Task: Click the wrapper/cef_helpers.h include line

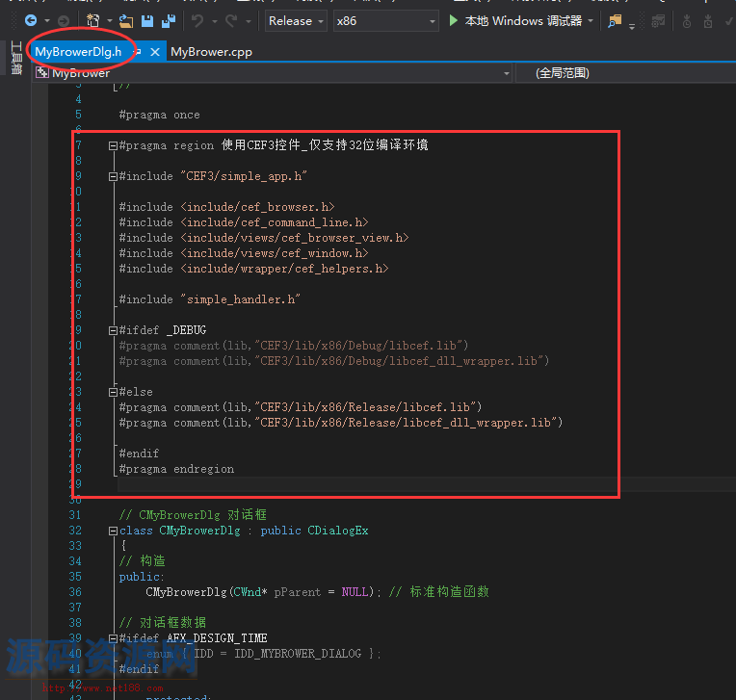Action: click(254, 269)
